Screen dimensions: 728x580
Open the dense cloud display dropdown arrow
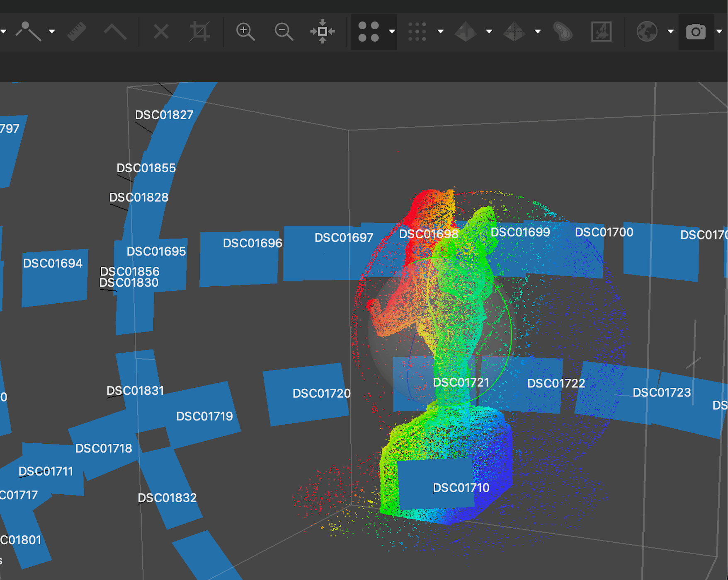point(441,31)
